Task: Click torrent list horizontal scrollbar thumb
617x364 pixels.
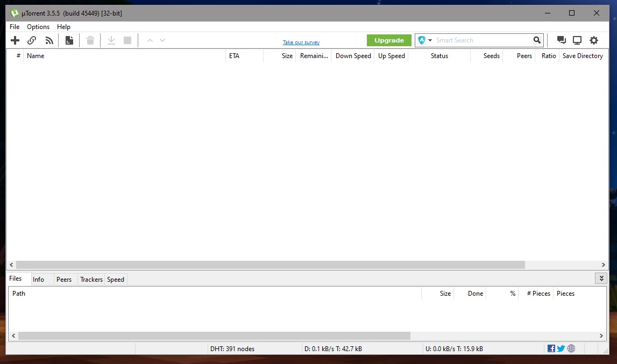Action: click(271, 265)
